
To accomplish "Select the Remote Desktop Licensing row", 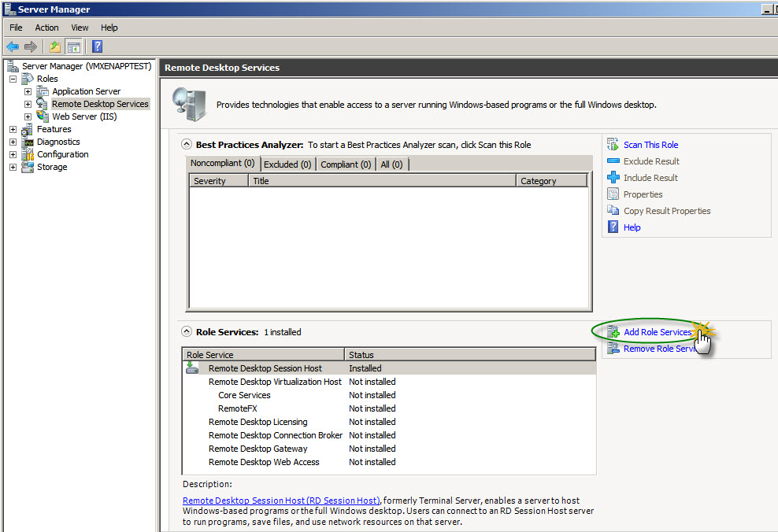I will click(x=390, y=422).
